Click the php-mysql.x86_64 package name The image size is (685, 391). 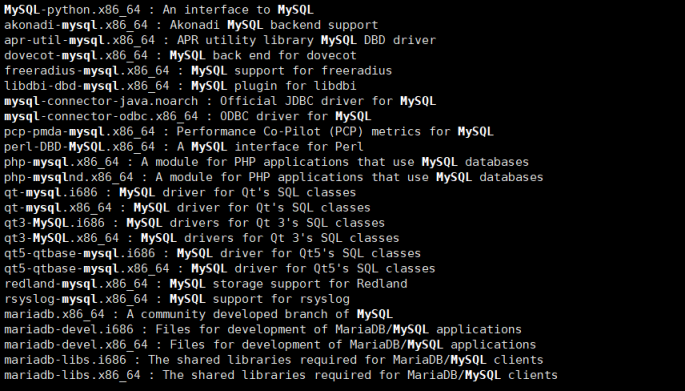pyautogui.click(x=62, y=163)
